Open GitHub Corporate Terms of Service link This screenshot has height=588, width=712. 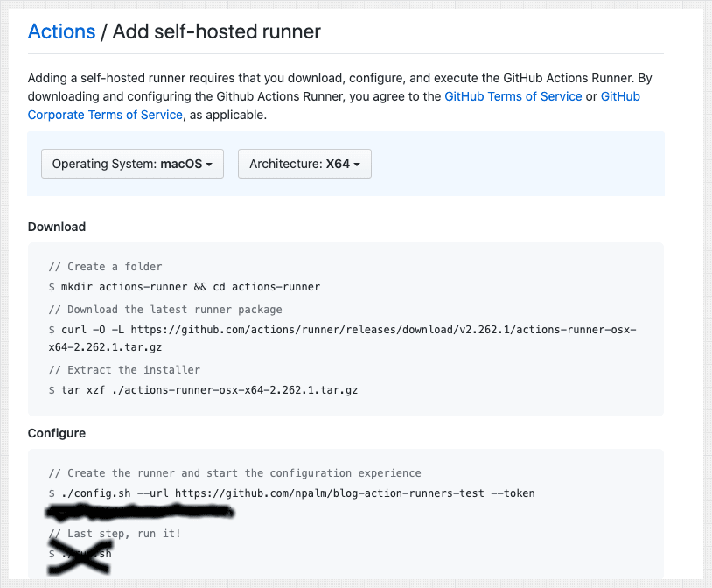tap(334, 105)
